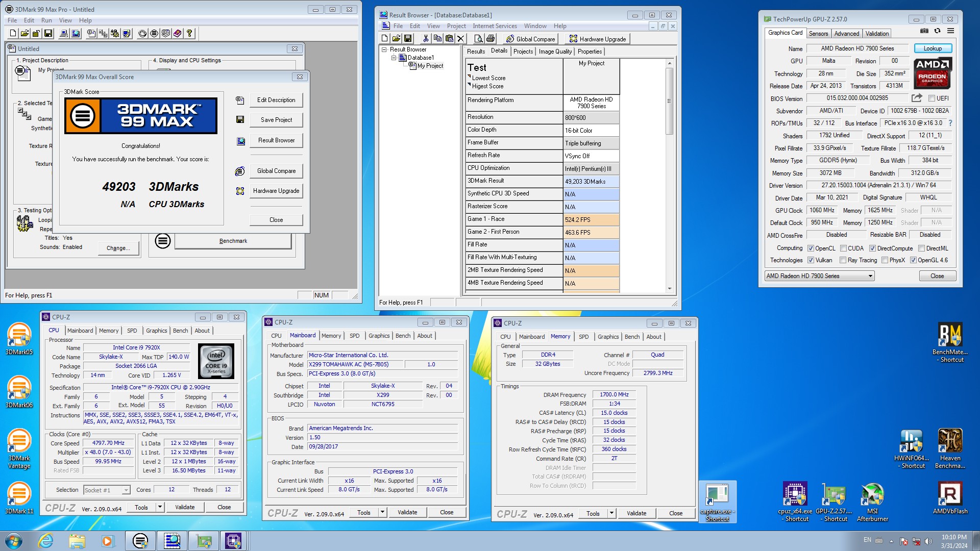Click the BIOS share/export arrow icon in GPU-Z

tap(917, 98)
